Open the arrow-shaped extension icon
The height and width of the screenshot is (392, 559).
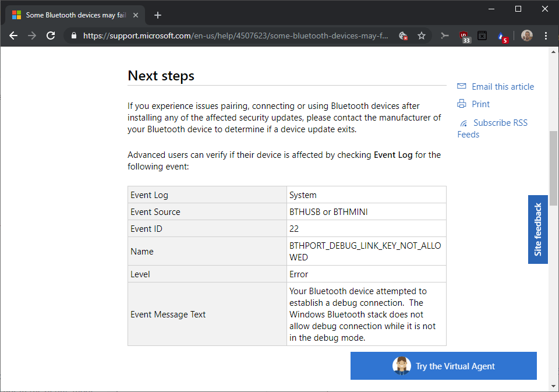[444, 36]
